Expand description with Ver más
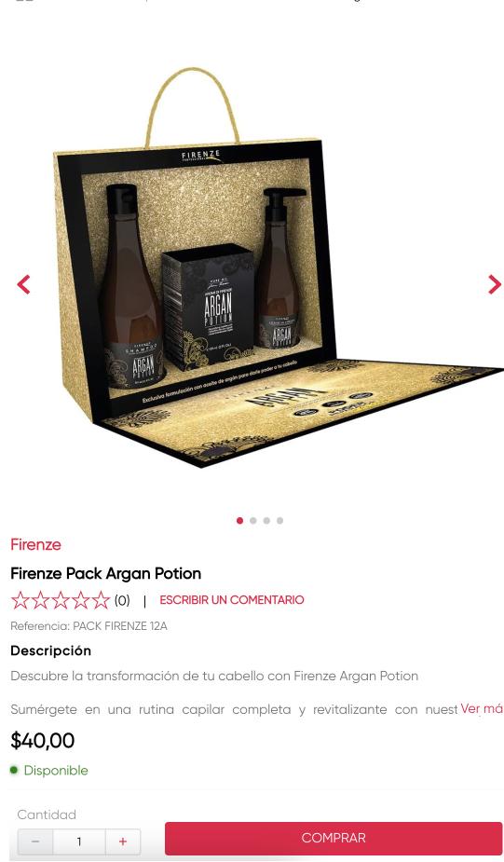504x862 pixels. 482,708
